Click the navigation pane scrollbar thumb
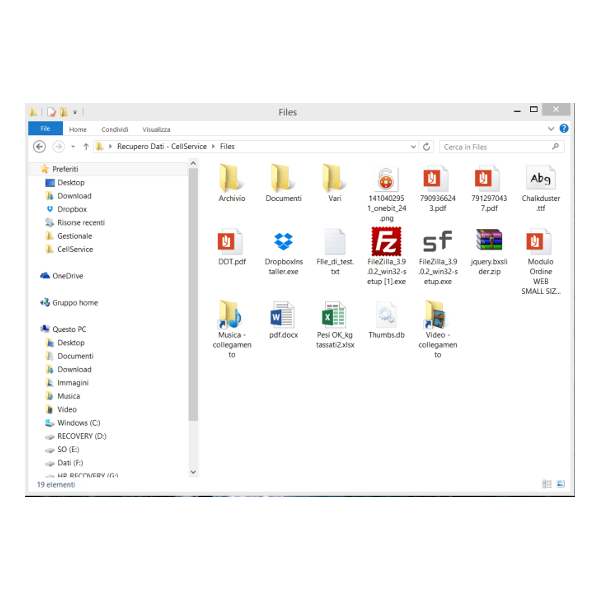The image size is (600, 600). click(x=193, y=295)
